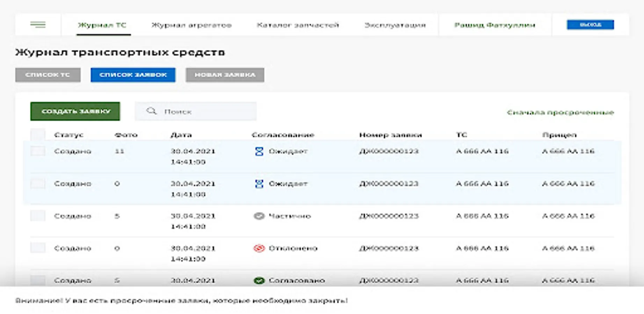Click the Дата column header
This screenshot has width=644, height=314.
tap(181, 135)
